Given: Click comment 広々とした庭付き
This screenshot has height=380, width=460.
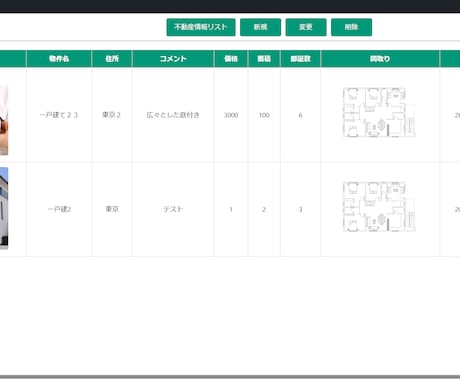Looking at the screenshot, I should 173,115.
